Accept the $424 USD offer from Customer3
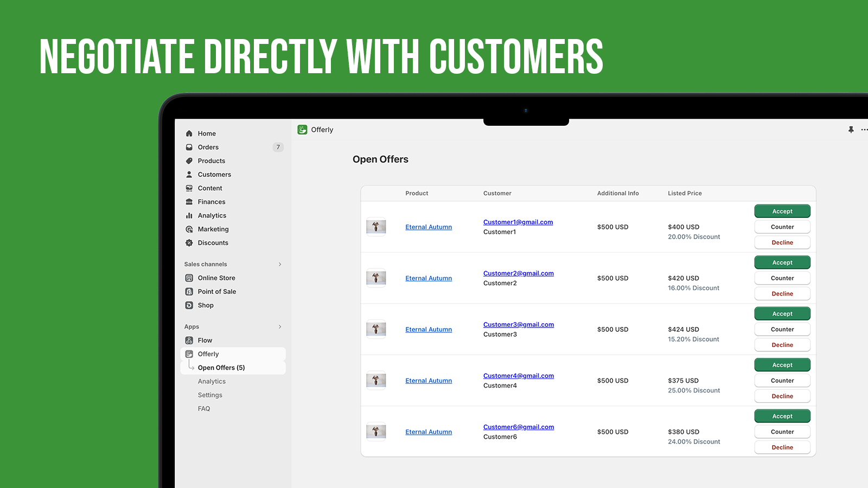 [x=782, y=314]
